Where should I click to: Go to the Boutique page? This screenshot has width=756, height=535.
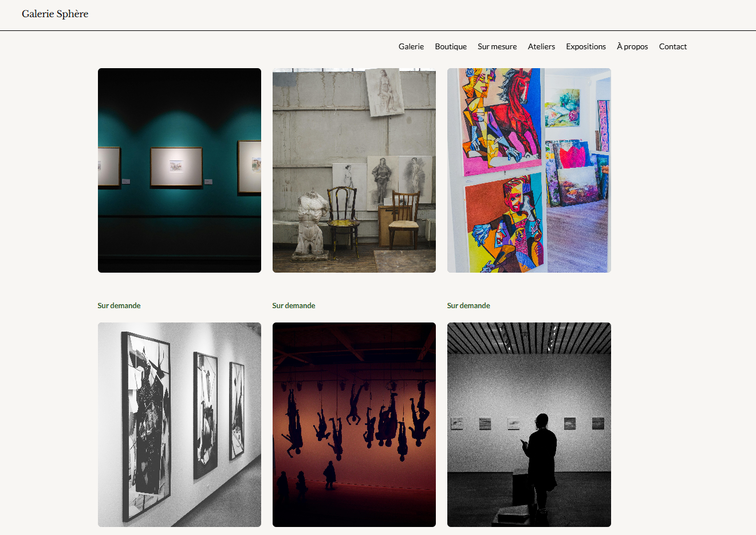451,46
